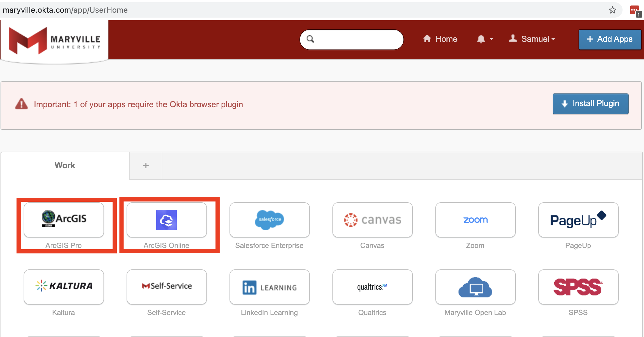The width and height of the screenshot is (644, 337).
Task: Click the Maryville University logo
Action: (x=54, y=41)
